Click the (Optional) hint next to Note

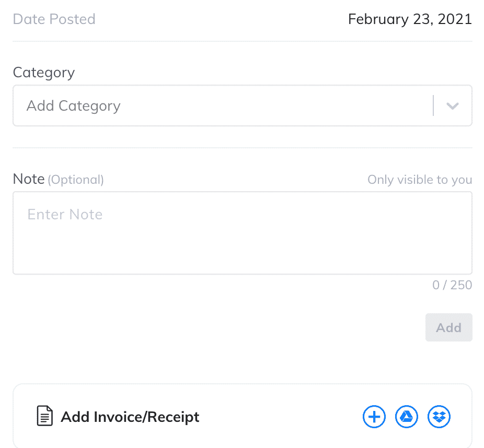[76, 180]
